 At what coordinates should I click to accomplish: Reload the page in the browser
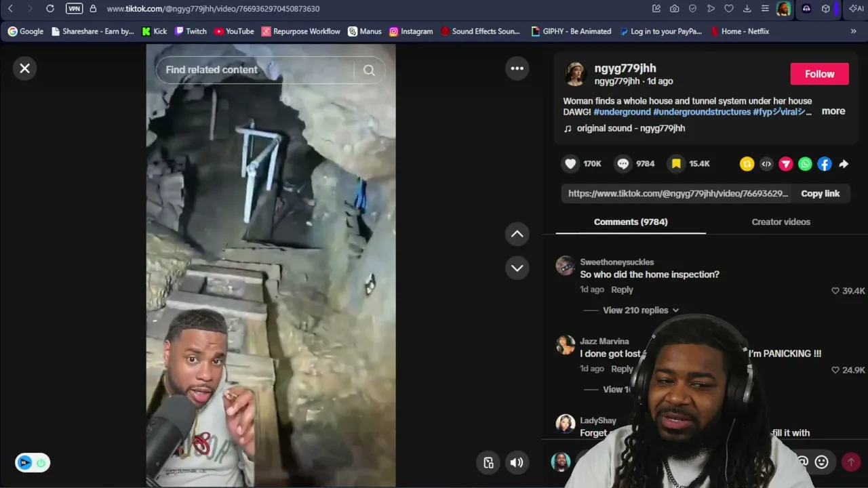(50, 9)
